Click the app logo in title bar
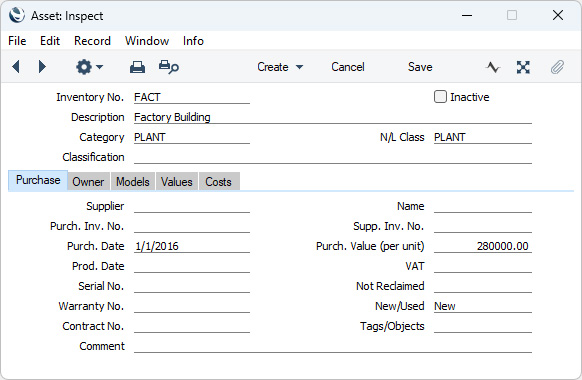 [x=17, y=16]
